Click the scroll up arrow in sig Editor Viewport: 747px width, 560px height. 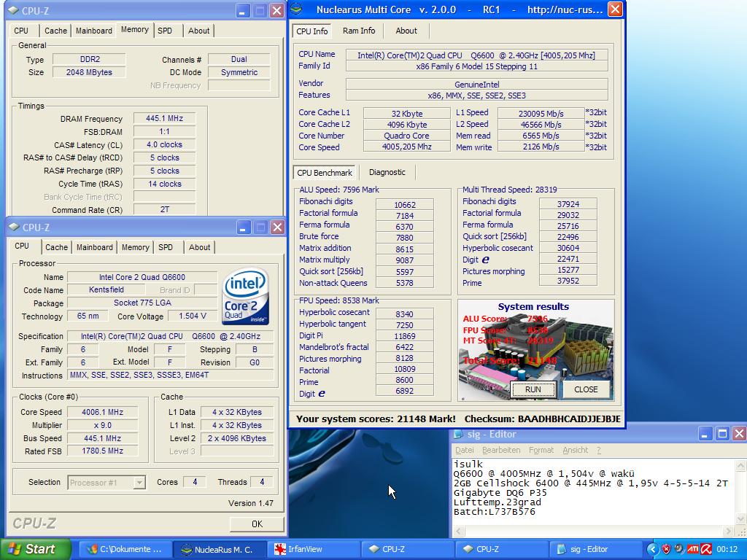pos(741,465)
